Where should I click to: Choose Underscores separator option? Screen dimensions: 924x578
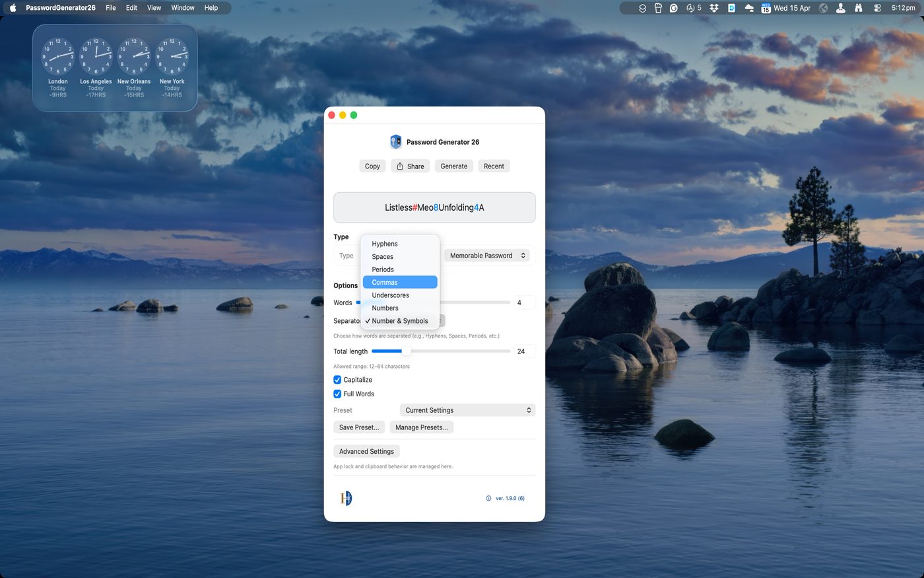click(x=400, y=295)
